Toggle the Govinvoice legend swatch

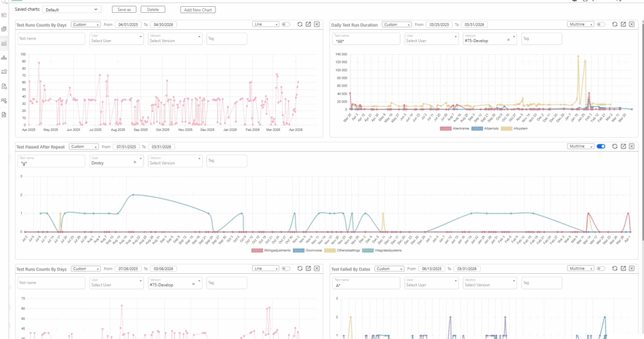pyautogui.click(x=298, y=250)
